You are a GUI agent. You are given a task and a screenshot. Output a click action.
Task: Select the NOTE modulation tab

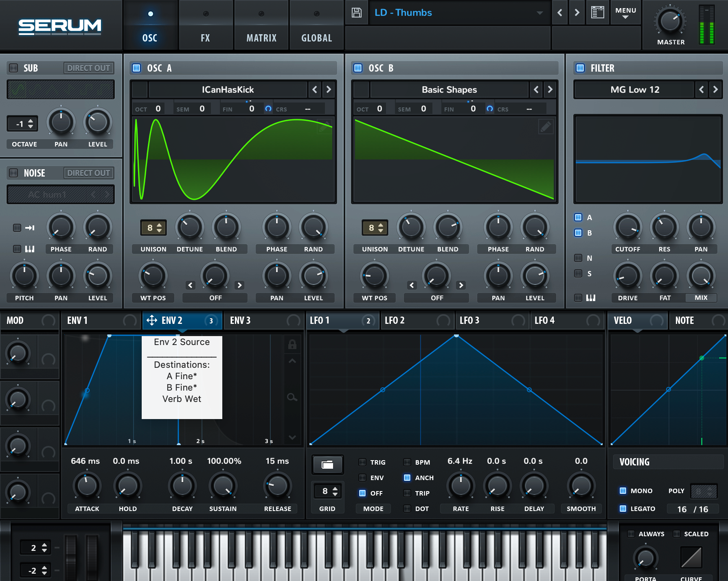pos(698,321)
